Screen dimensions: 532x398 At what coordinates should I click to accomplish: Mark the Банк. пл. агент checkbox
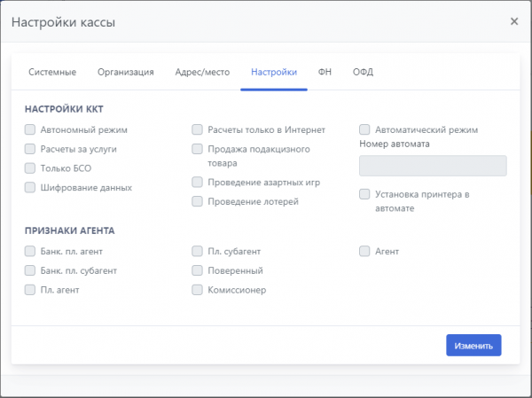tap(30, 252)
